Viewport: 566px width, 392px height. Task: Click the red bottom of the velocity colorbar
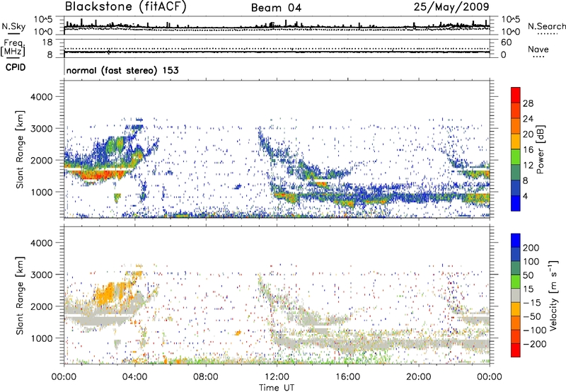click(x=516, y=350)
